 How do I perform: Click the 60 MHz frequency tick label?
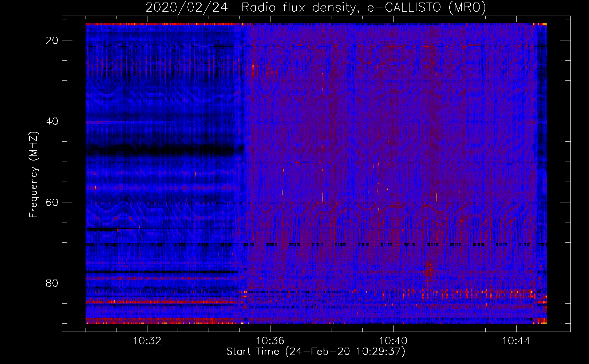click(x=52, y=202)
